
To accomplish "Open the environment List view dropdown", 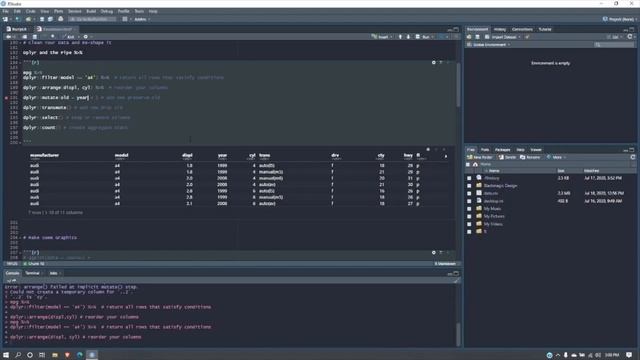I will point(614,37).
